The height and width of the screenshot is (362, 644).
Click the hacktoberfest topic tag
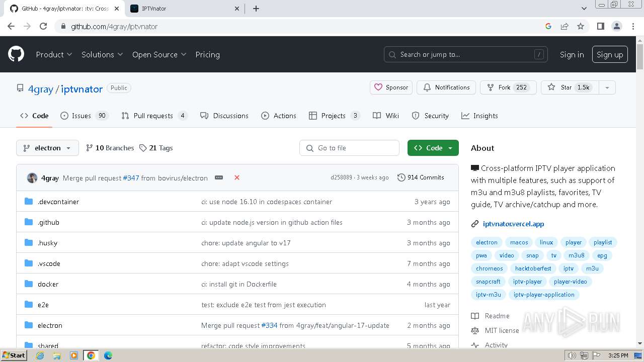coord(533,268)
